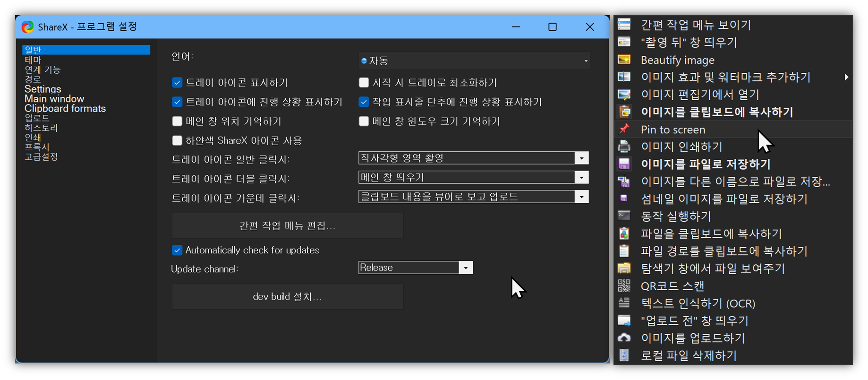
Task: Uncheck 트레이 아이콘에 진행 상황 표시하기
Action: point(177,102)
